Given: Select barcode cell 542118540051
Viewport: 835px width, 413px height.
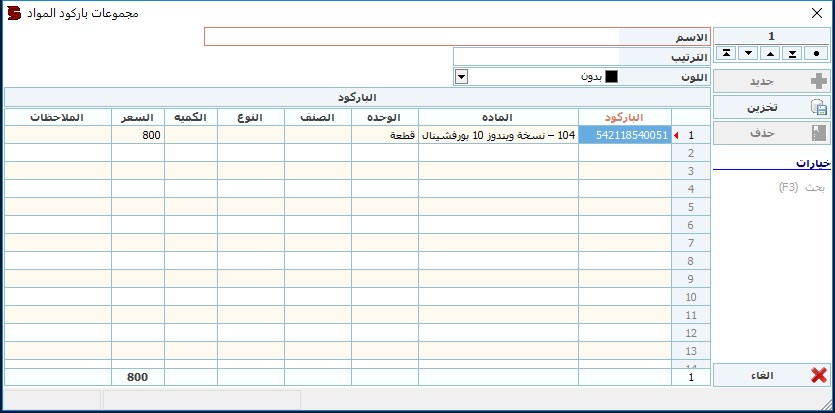Looking at the screenshot, I should coord(625,135).
